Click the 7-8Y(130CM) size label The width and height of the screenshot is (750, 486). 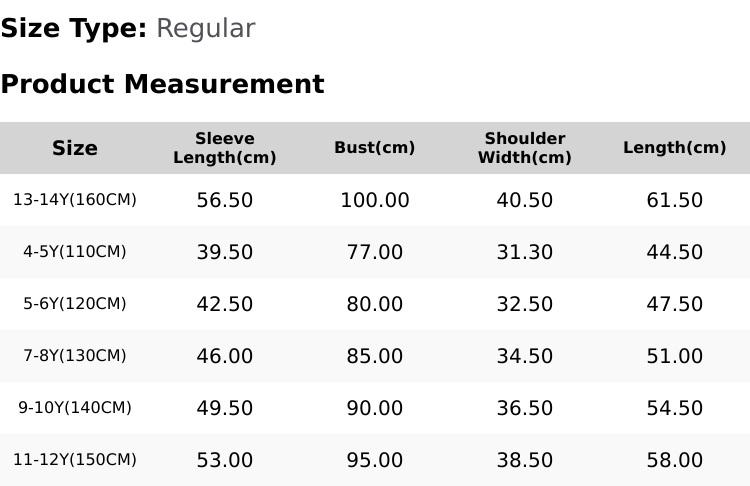(x=75, y=355)
